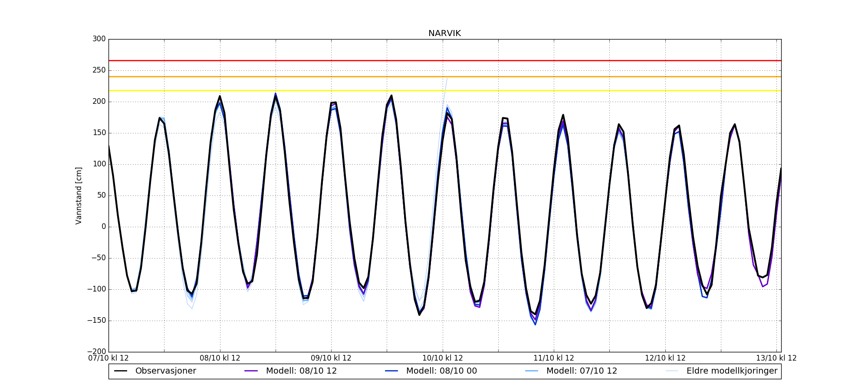Click the 07/10 kl 12 x-axis tick label
Screen dimensions: 868x391
[x=108, y=358]
